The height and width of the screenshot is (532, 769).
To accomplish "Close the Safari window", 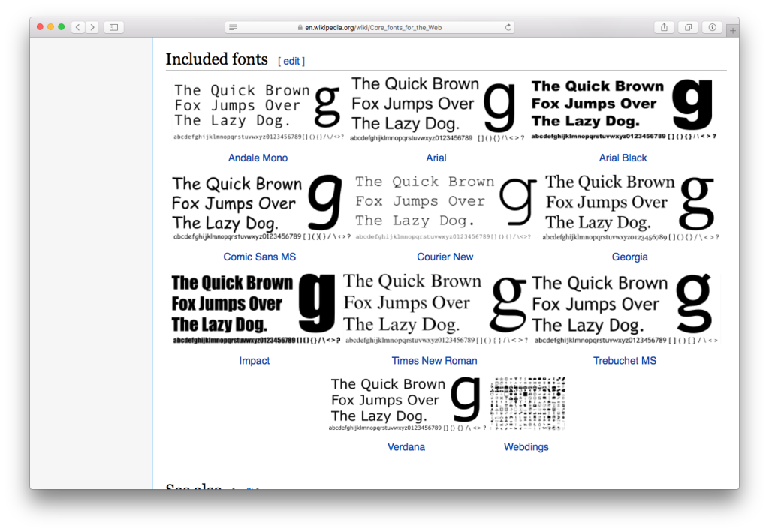I will [41, 27].
